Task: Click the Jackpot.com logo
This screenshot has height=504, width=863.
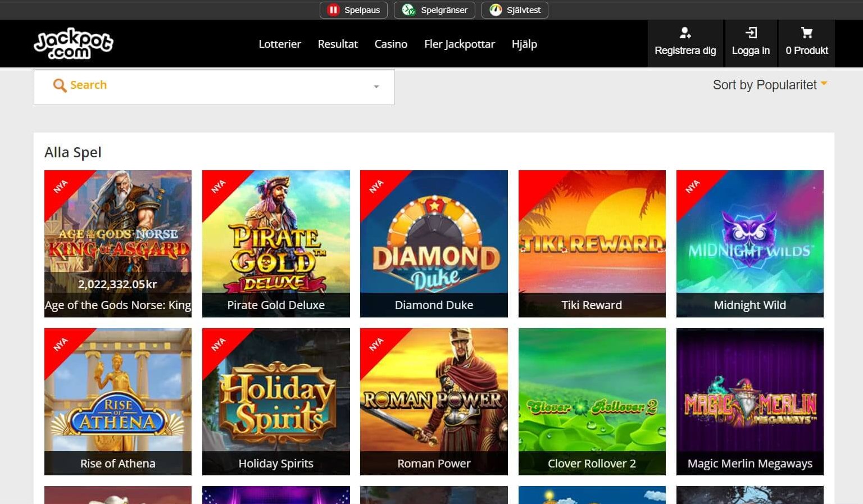Action: (74, 43)
